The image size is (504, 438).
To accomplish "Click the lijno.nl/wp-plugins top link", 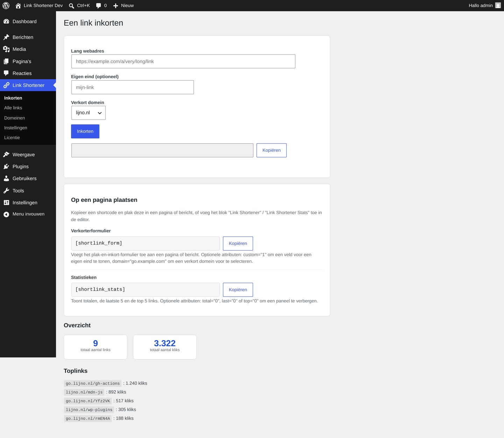I will (89, 410).
